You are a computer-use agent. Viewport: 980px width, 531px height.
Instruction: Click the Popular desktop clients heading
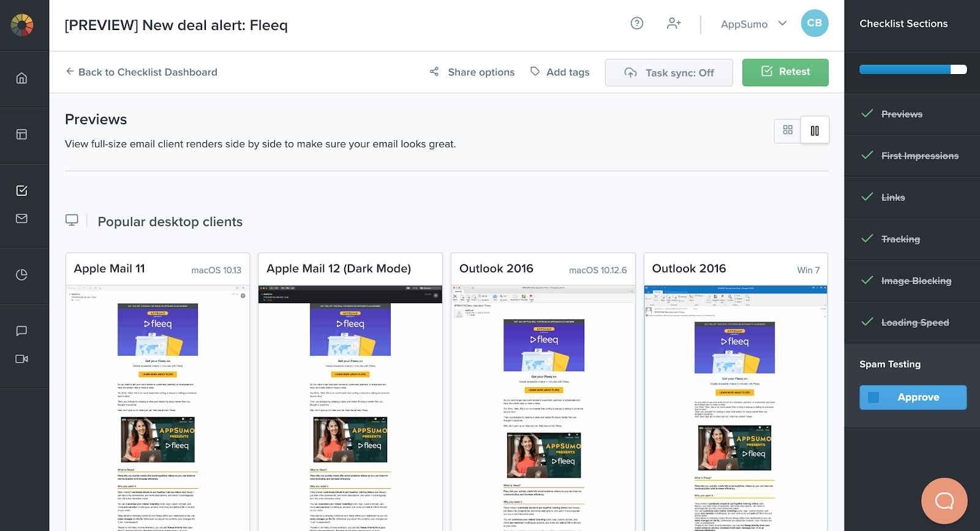(170, 222)
